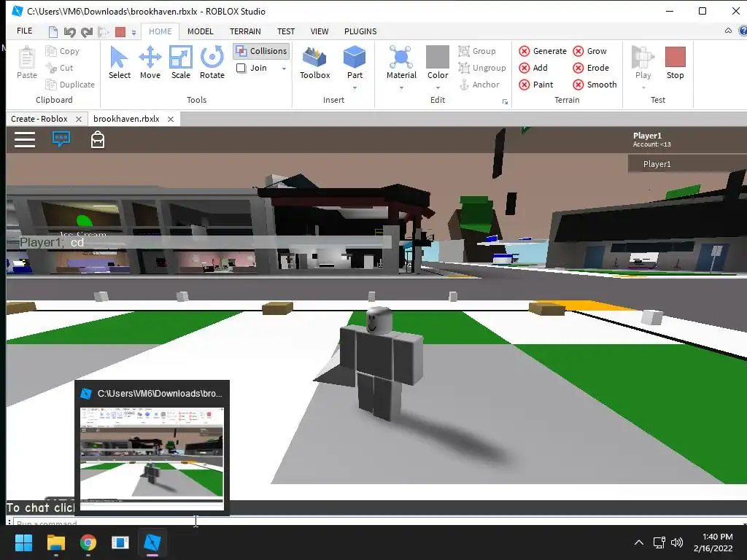Viewport: 747px width, 560px height.
Task: Click the Ungroup button
Action: click(482, 68)
